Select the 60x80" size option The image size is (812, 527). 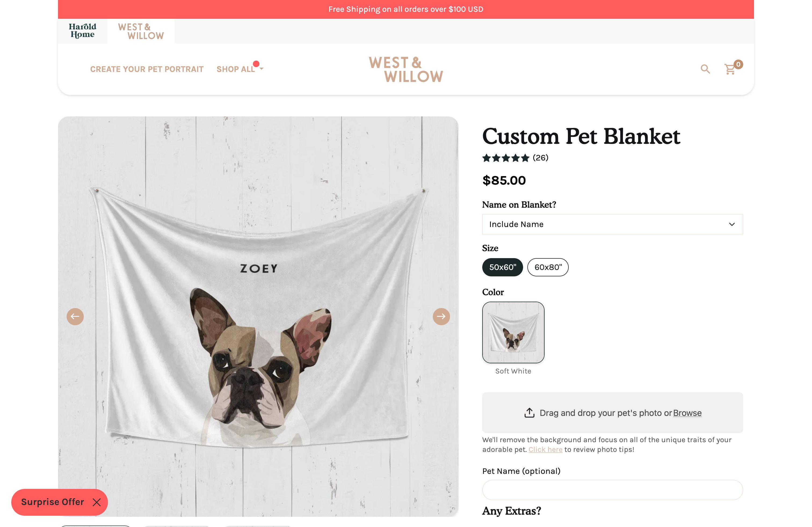(x=548, y=267)
